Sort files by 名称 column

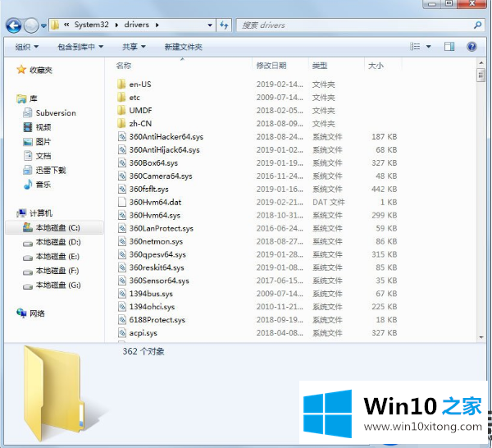123,66
